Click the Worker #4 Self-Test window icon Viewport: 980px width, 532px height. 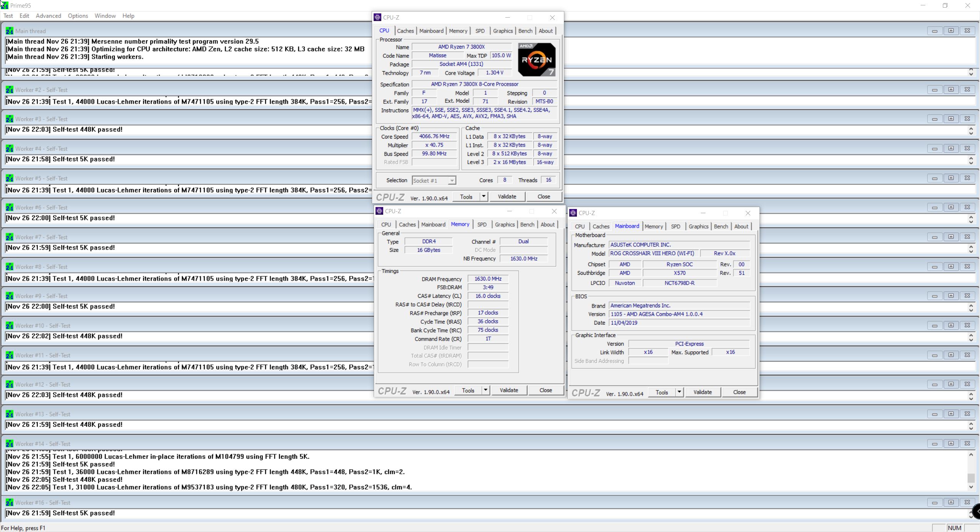tap(9, 149)
